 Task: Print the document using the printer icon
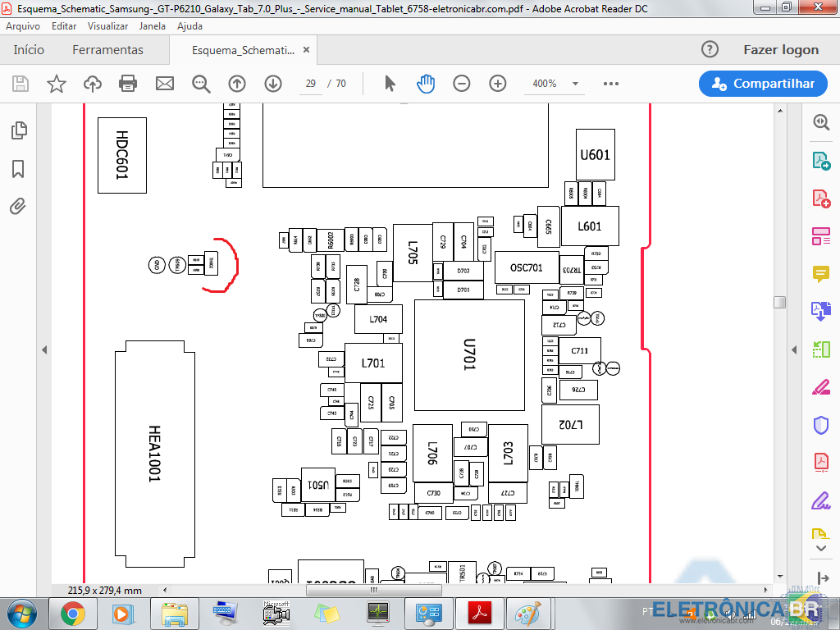(128, 84)
